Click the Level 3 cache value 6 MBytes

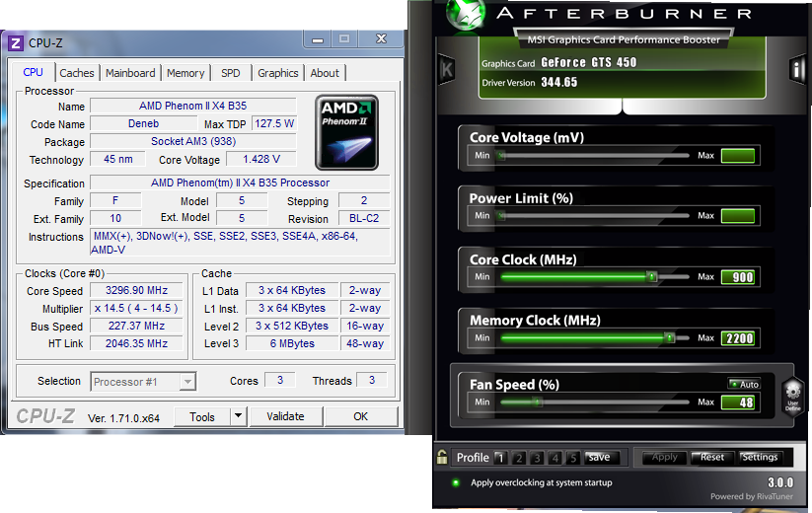tap(292, 343)
